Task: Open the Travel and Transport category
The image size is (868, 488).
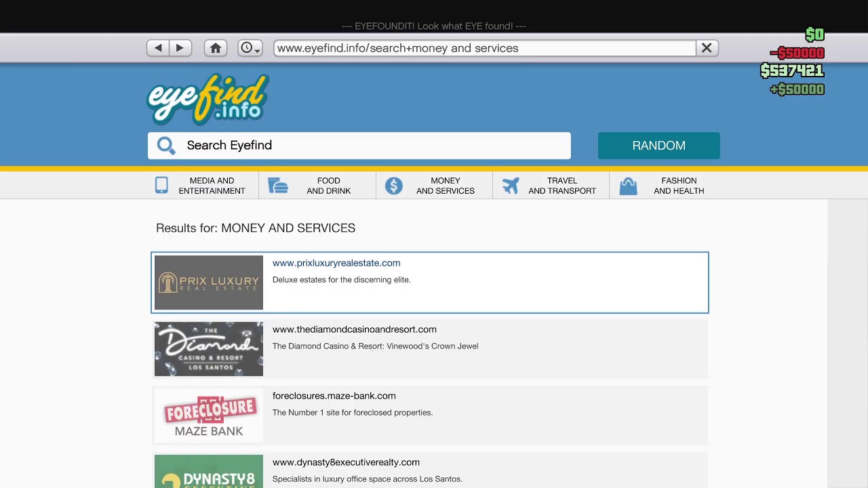Action: coord(551,186)
